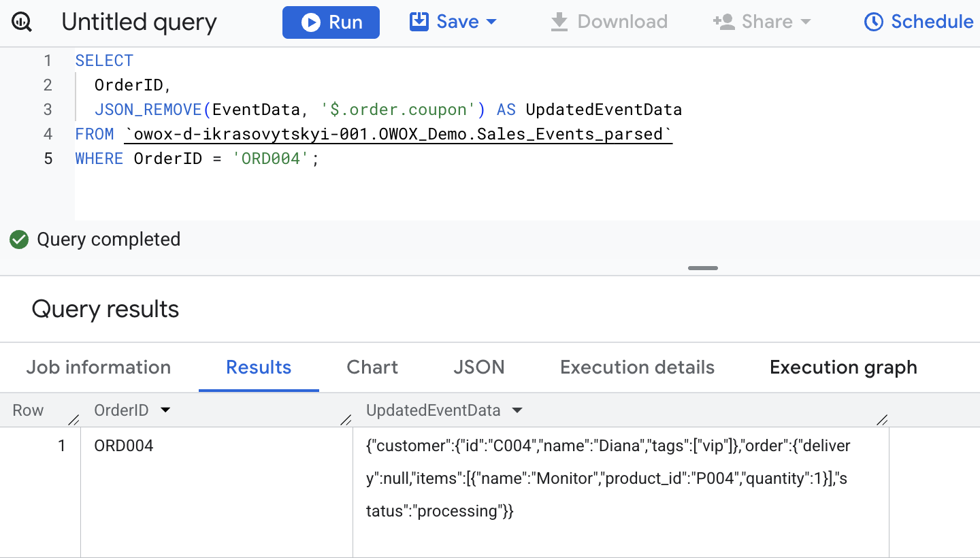Click the Download button
The height and width of the screenshot is (558, 980).
click(608, 22)
